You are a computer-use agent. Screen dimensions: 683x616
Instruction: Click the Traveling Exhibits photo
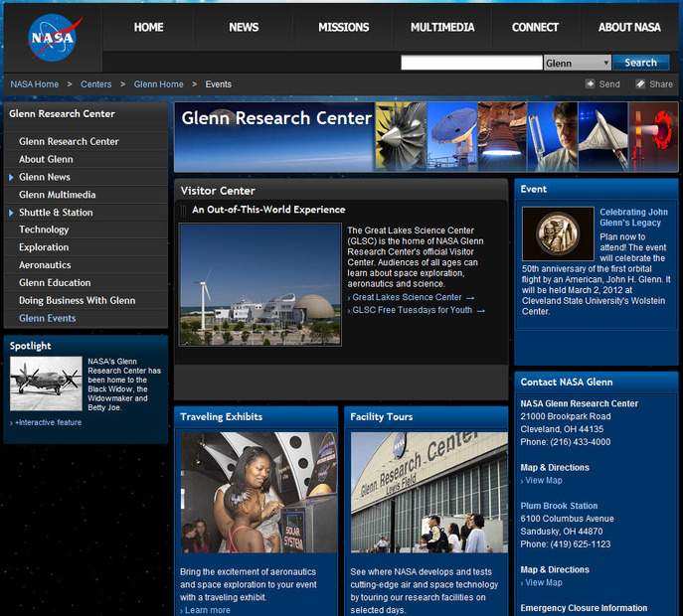[x=258, y=493]
